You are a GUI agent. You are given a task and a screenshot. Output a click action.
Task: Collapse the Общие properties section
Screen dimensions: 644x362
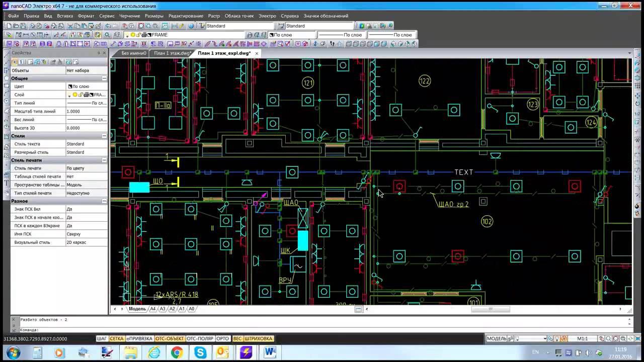[104, 78]
